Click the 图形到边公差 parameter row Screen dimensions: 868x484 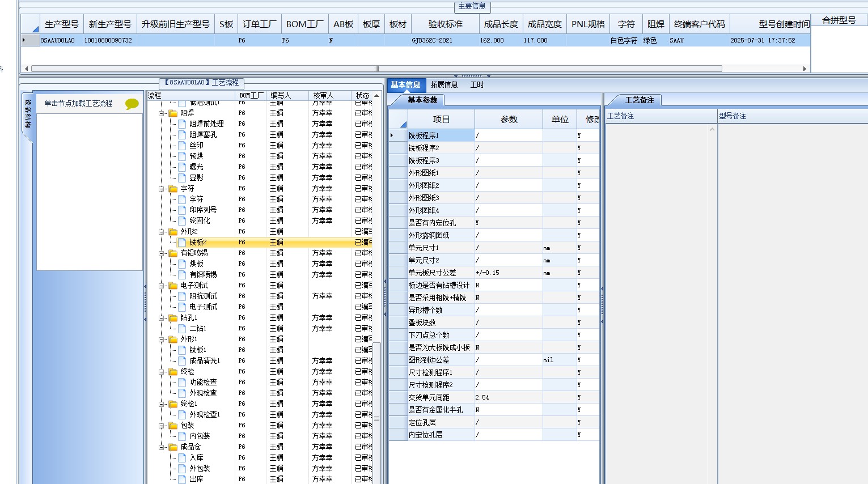494,360
